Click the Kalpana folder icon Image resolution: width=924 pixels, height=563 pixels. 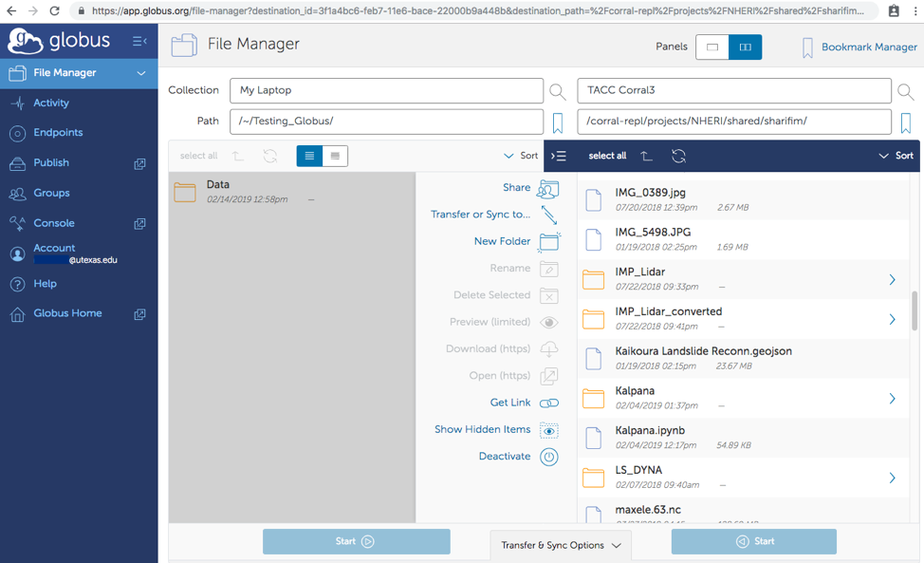pos(594,399)
